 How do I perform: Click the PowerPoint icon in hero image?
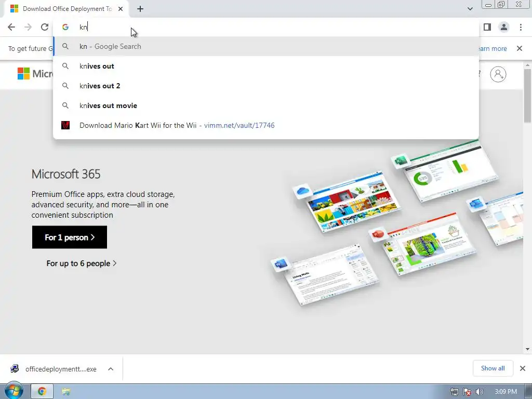(378, 234)
